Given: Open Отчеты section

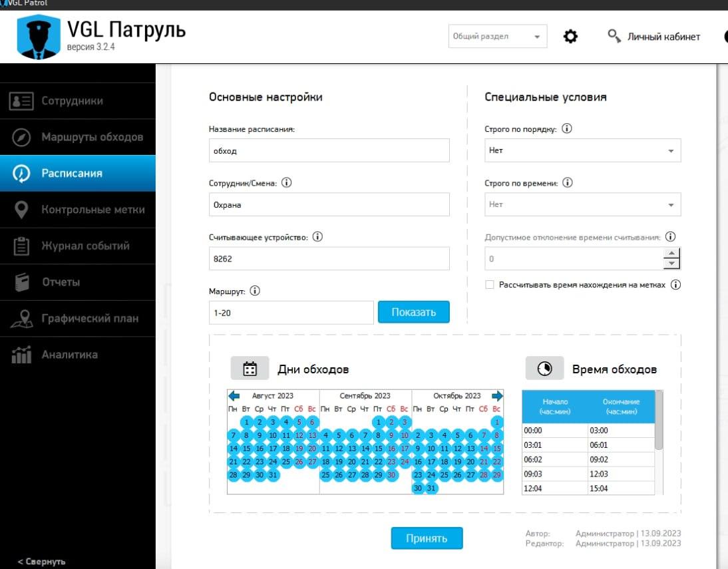Looking at the screenshot, I should pos(78,282).
